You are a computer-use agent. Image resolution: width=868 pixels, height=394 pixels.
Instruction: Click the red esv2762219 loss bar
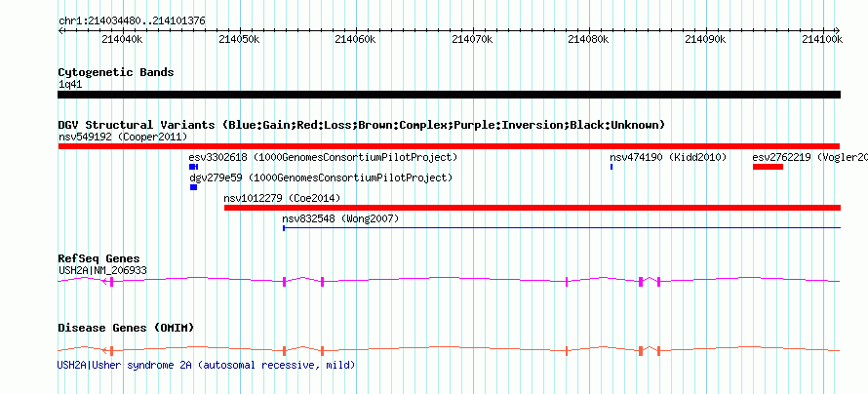(768, 167)
